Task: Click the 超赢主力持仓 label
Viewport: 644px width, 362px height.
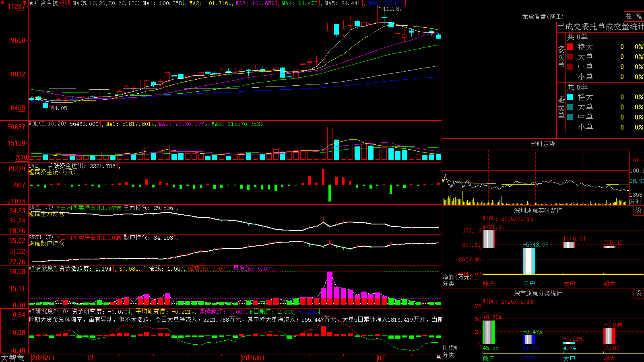Action: [x=46, y=214]
